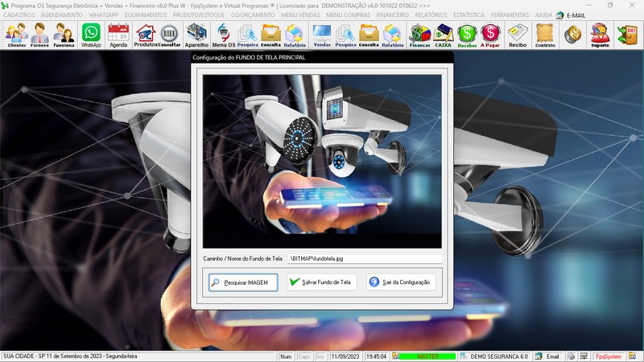Click the Suporte support icon
This screenshot has width=644, height=362.
point(599,35)
